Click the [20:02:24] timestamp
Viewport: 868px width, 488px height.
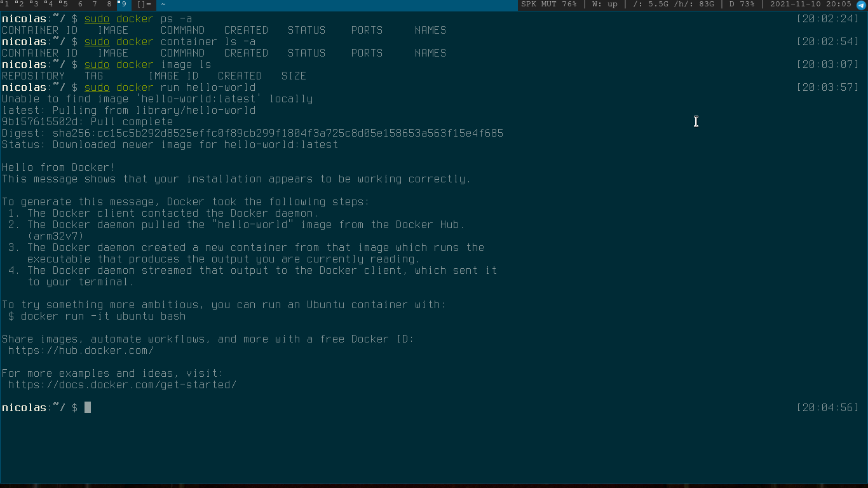pyautogui.click(x=827, y=19)
